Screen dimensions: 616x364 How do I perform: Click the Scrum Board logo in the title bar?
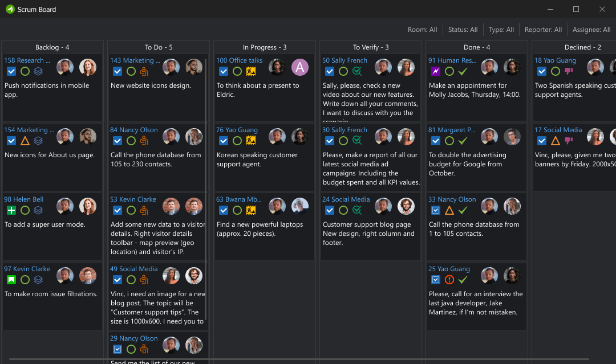coord(10,9)
